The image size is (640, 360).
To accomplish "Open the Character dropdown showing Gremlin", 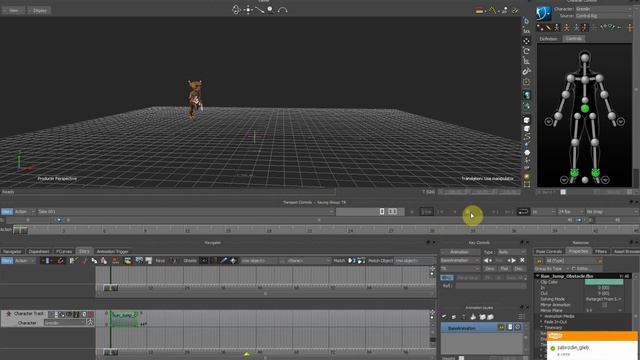I will 603,9.
